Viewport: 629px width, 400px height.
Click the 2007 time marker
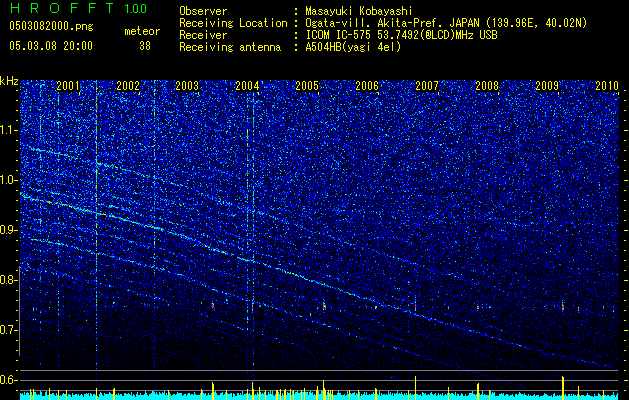pos(427,85)
